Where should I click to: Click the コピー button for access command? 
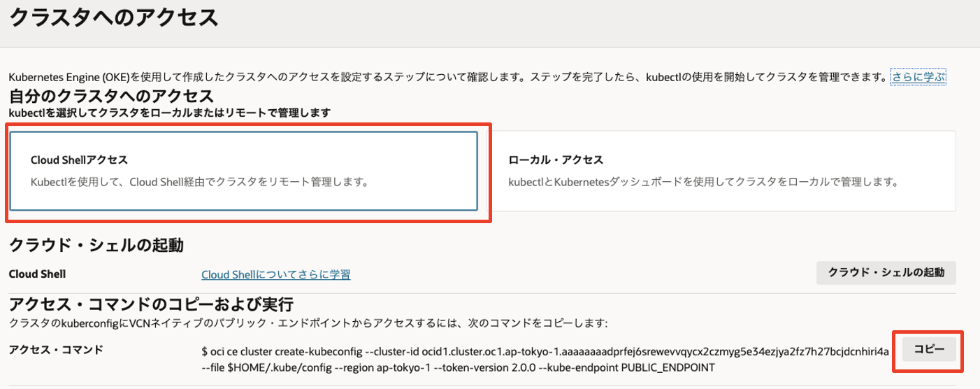(929, 349)
